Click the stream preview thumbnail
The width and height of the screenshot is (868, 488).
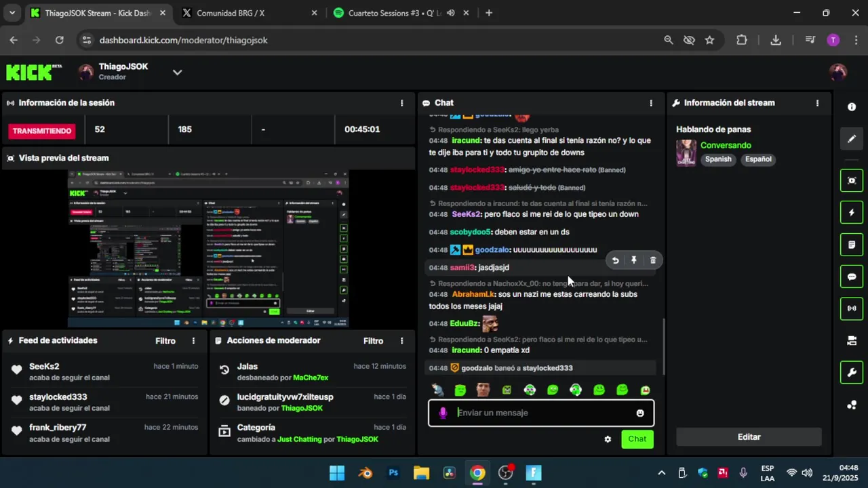[208, 249]
